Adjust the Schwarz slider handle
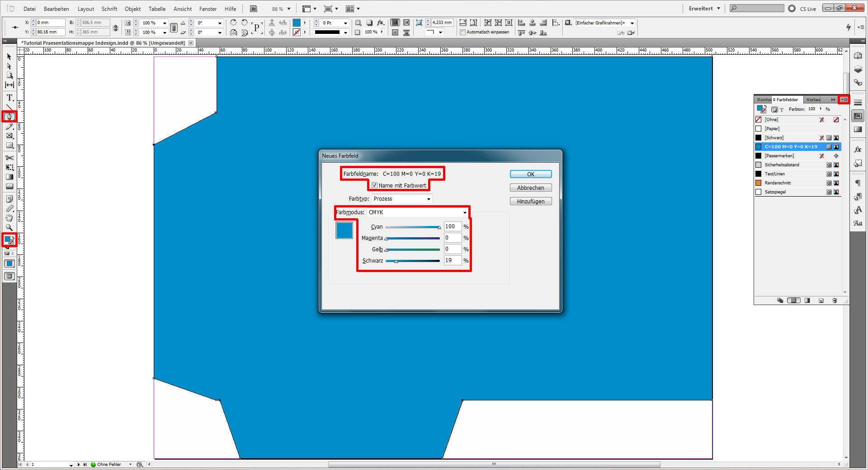868x470 pixels. (396, 261)
